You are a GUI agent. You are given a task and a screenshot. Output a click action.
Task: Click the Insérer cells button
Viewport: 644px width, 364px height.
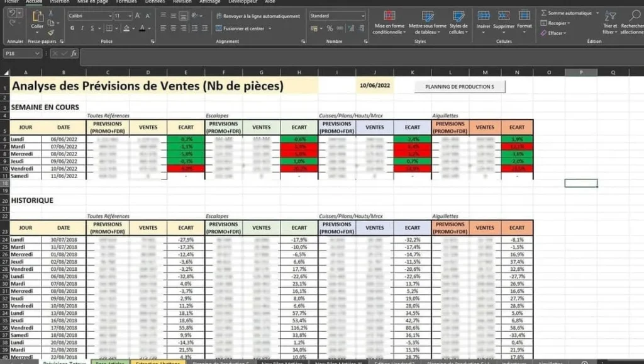(484, 22)
